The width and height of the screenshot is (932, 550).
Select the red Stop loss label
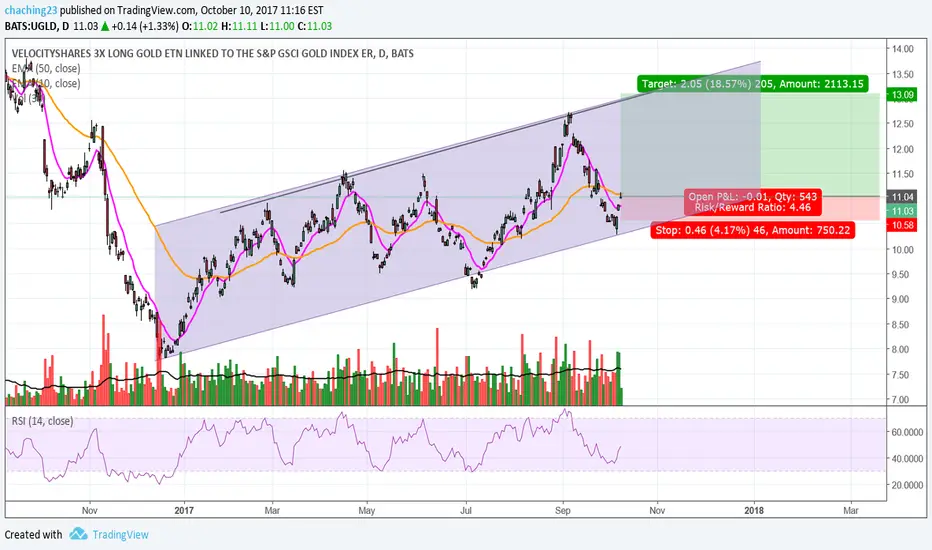tap(752, 230)
